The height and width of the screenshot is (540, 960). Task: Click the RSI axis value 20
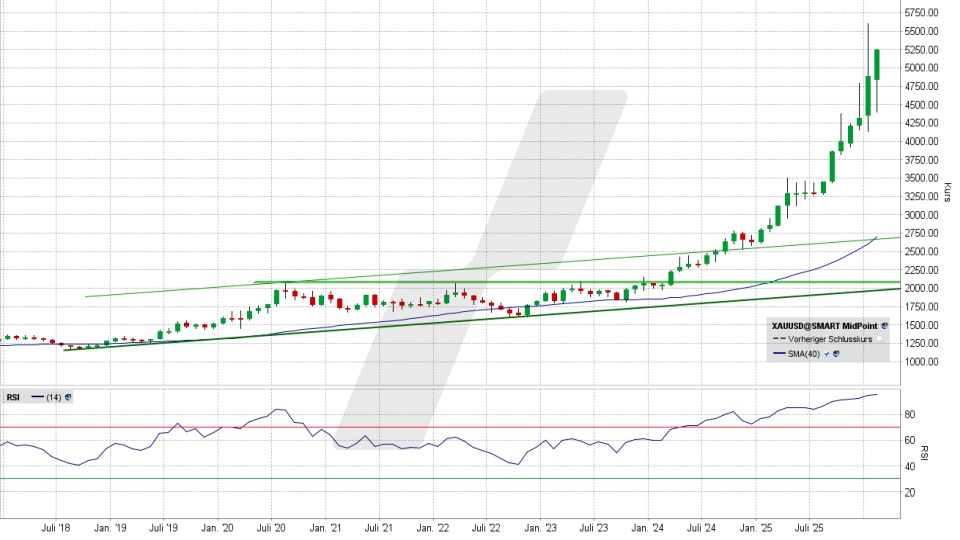tap(910, 493)
